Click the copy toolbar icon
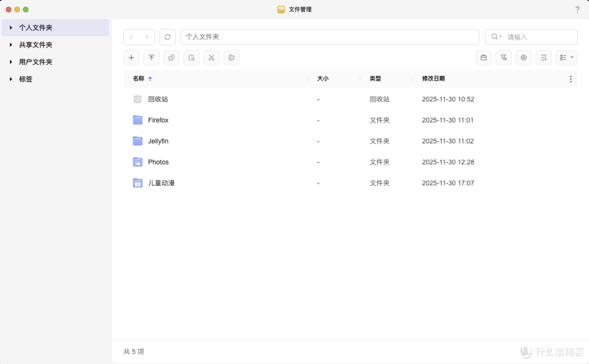Screen dimensions: 589x364 (171, 58)
